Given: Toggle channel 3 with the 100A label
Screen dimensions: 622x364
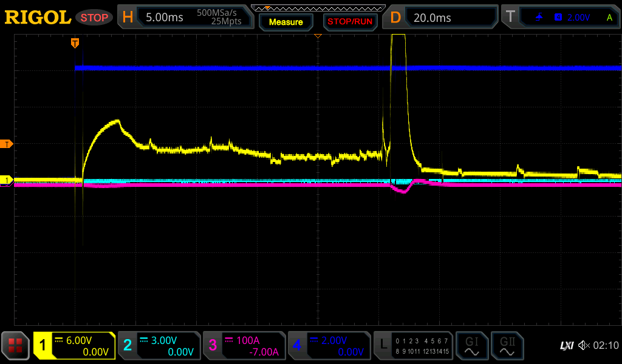Looking at the screenshot, I should 244,346.
